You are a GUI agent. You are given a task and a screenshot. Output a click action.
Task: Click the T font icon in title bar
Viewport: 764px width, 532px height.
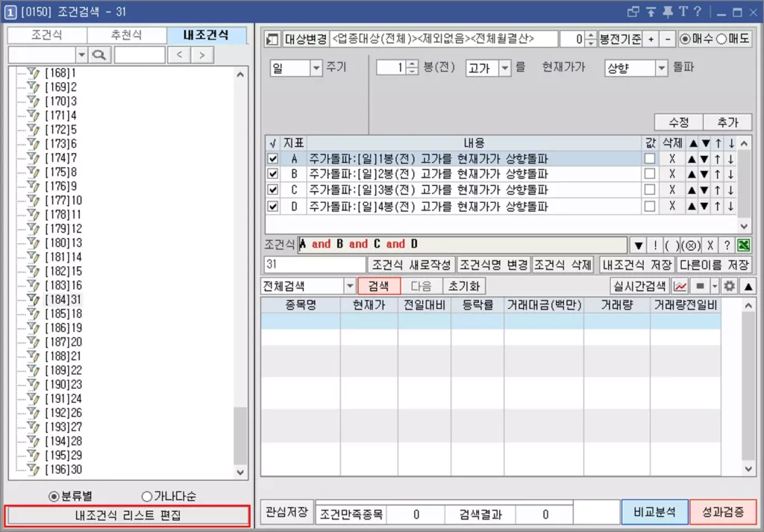pyautogui.click(x=683, y=12)
